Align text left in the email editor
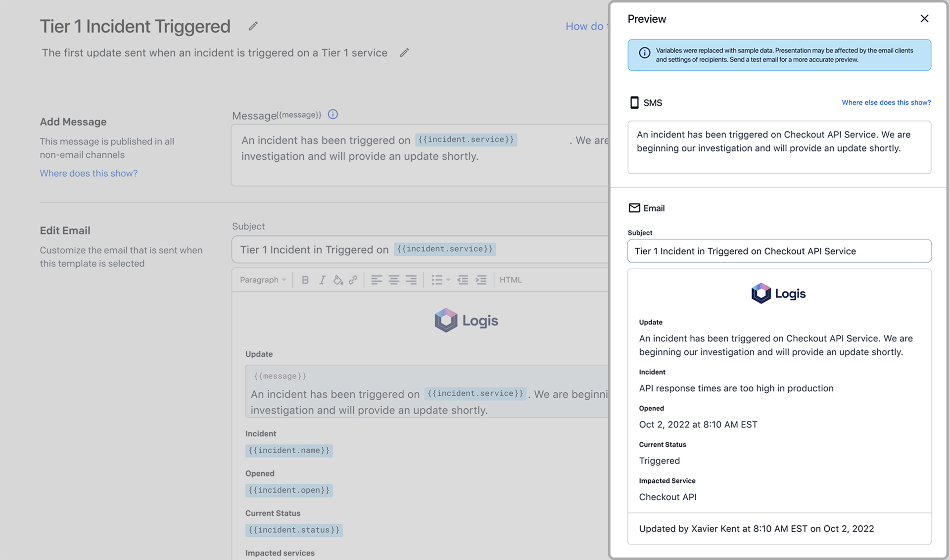The height and width of the screenshot is (560, 950). click(x=377, y=280)
